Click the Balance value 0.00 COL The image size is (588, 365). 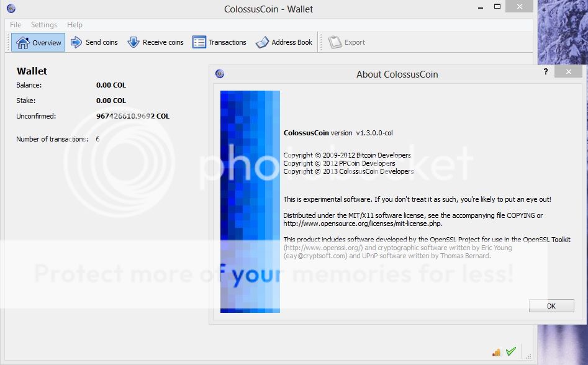click(x=111, y=85)
